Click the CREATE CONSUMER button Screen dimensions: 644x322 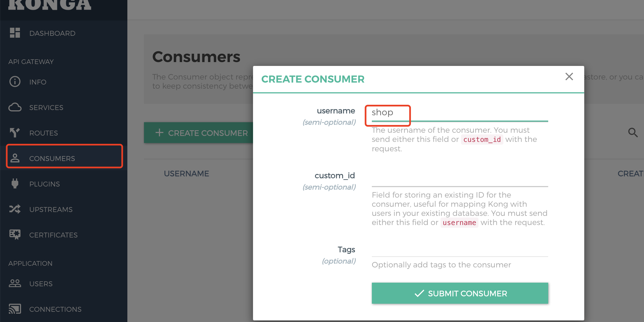tap(201, 132)
